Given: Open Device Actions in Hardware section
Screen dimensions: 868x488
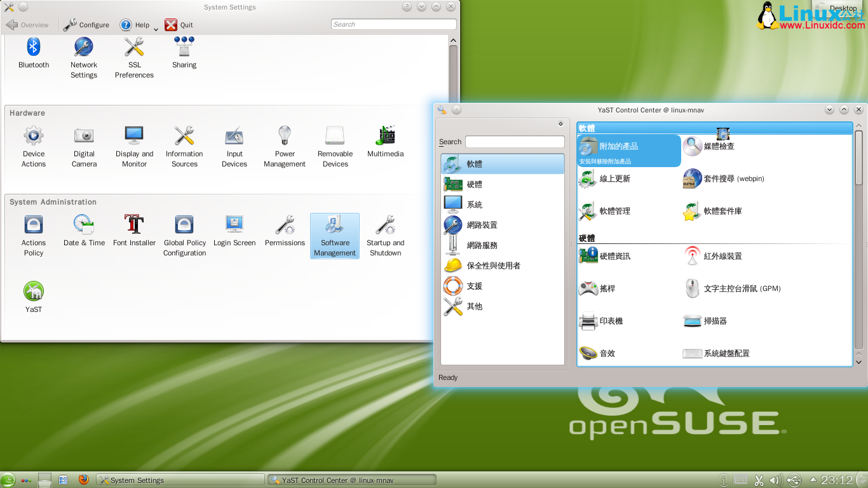Looking at the screenshot, I should [x=34, y=147].
